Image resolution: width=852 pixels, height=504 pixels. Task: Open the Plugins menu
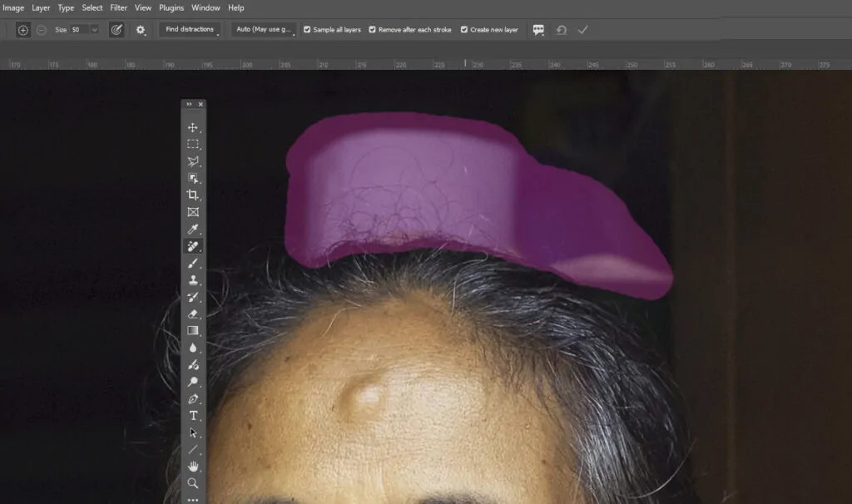(x=171, y=7)
